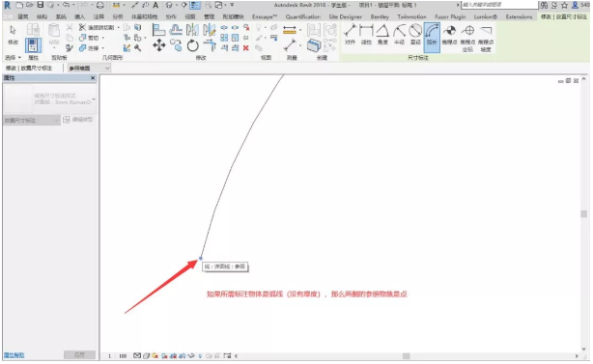Open the Cope tool dropdown
The width and height of the screenshot is (593, 364).
[119, 28]
